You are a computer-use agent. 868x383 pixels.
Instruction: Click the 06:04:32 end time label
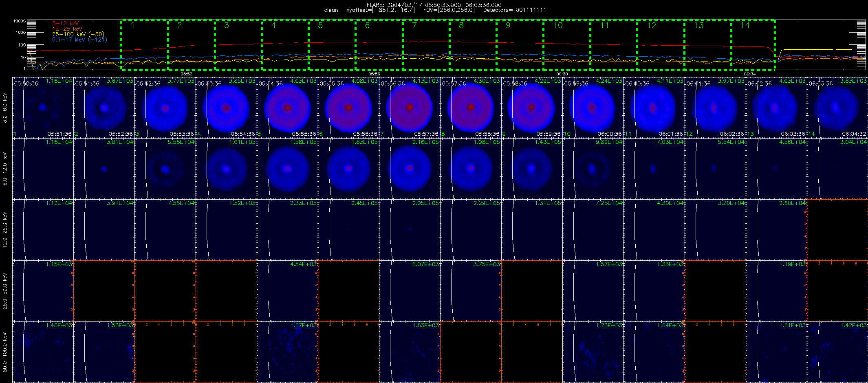click(854, 134)
